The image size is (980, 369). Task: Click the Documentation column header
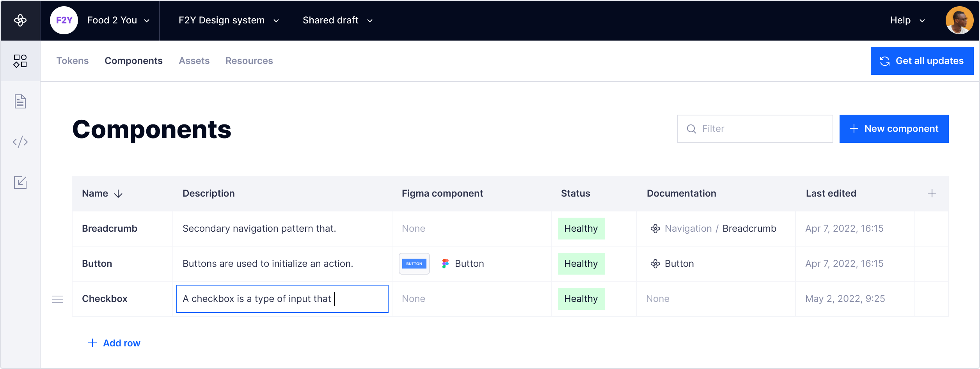[x=682, y=193]
